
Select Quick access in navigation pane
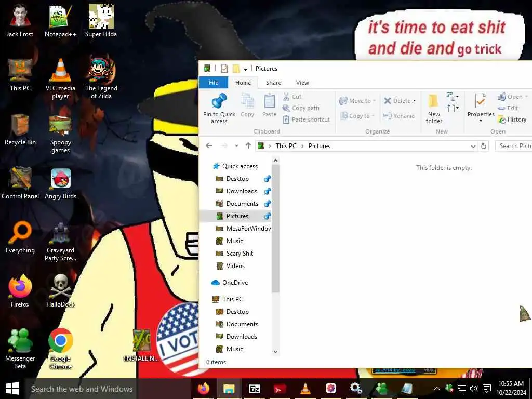[240, 166]
